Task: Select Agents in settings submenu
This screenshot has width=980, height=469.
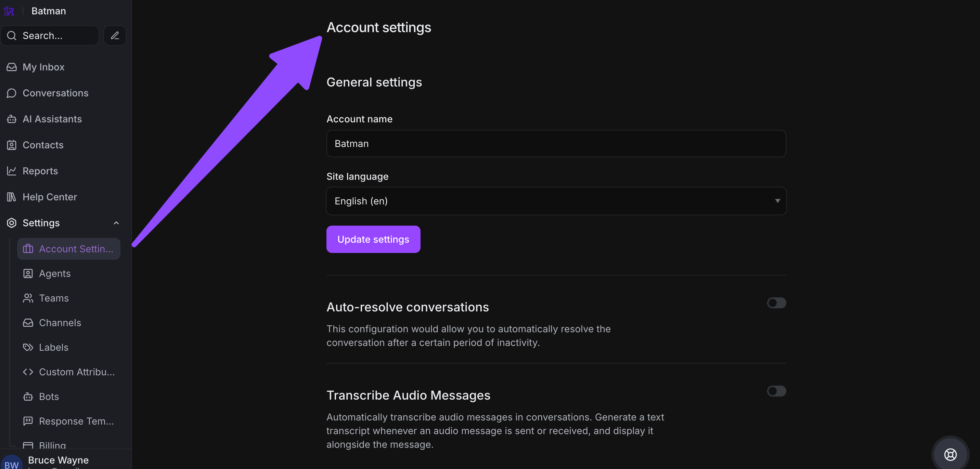Action: [x=55, y=274]
